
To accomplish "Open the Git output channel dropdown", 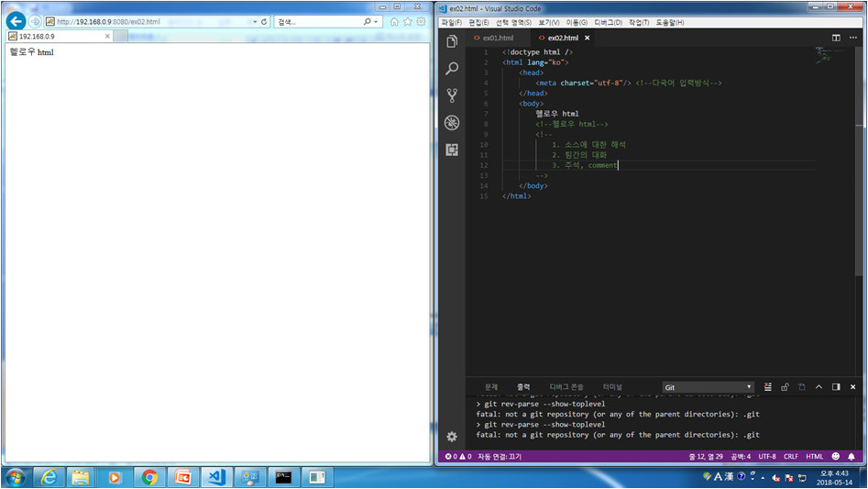I will (x=708, y=387).
